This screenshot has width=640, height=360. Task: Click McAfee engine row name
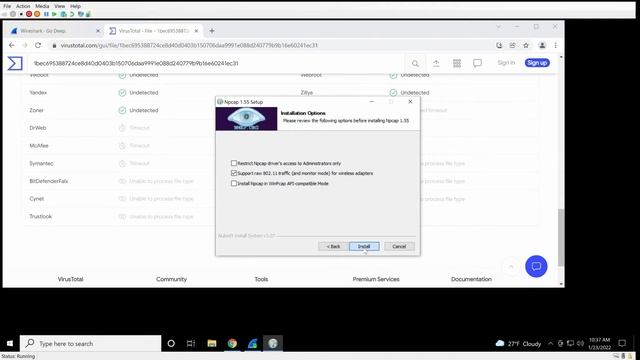click(x=39, y=145)
